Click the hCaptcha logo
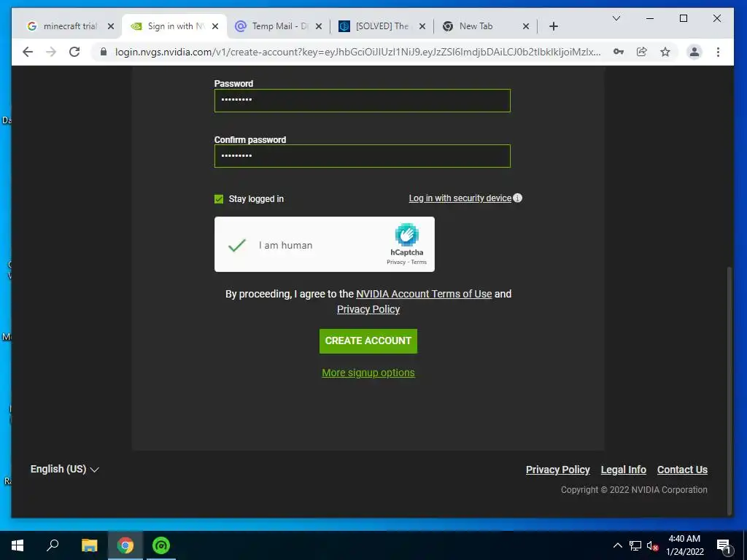This screenshot has width=747, height=560. [x=406, y=234]
